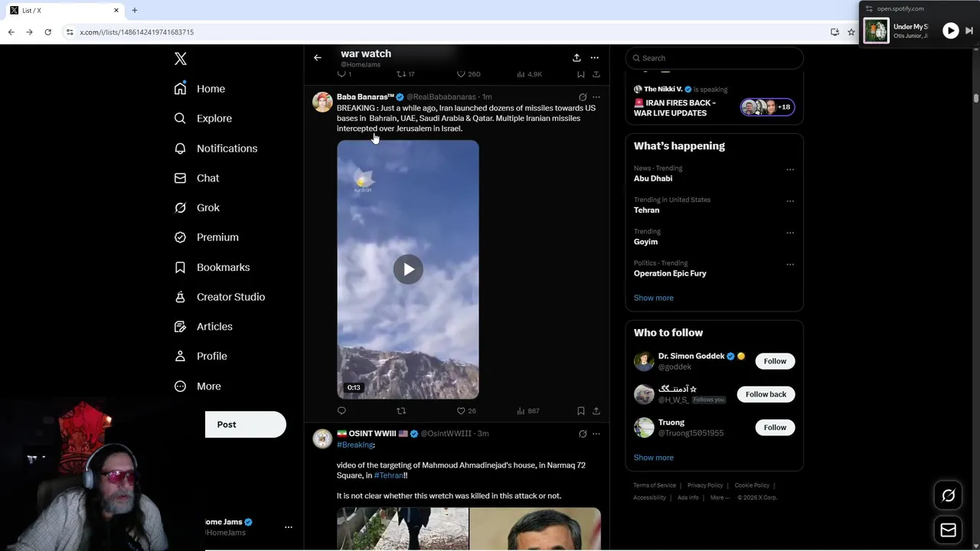Open OSINT WWIII profile avatar
980x551 pixels.
tap(322, 439)
